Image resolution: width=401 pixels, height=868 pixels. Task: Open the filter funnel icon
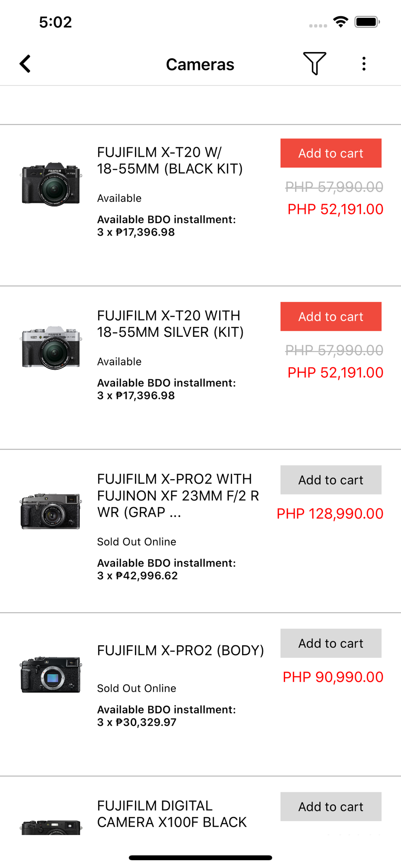pos(314,64)
